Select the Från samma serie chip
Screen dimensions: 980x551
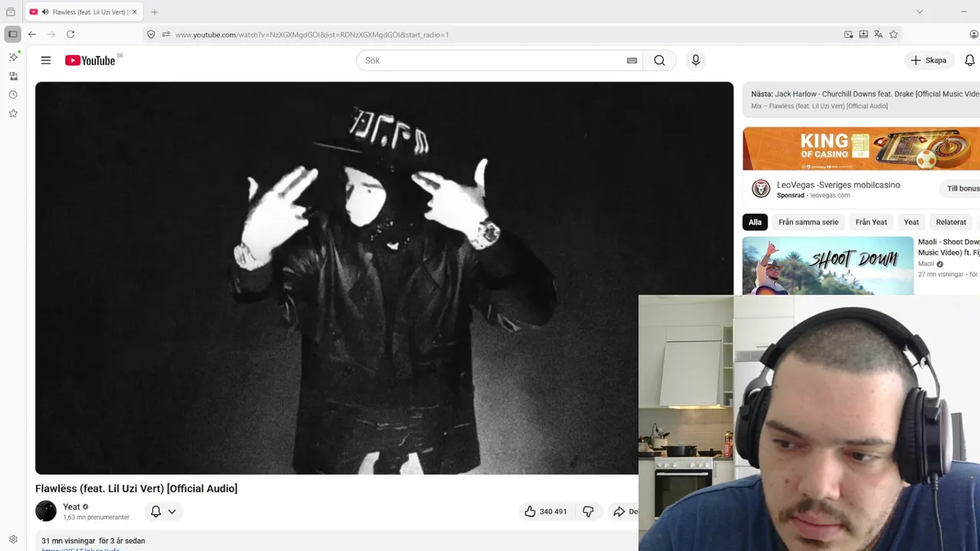point(808,222)
